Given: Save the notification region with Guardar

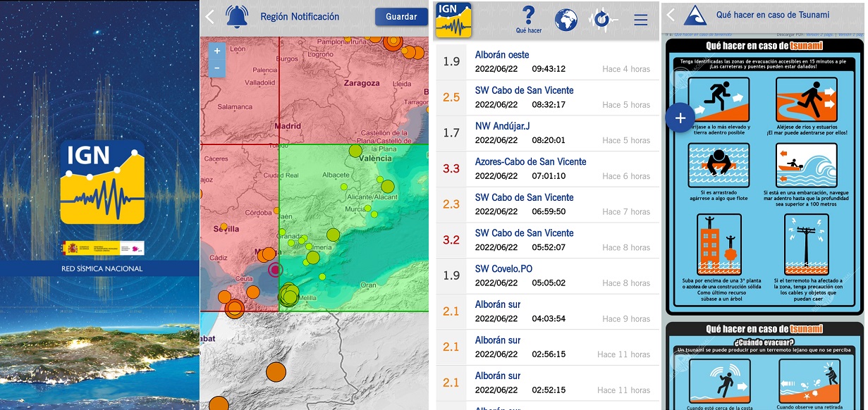Looking at the screenshot, I should point(401,17).
